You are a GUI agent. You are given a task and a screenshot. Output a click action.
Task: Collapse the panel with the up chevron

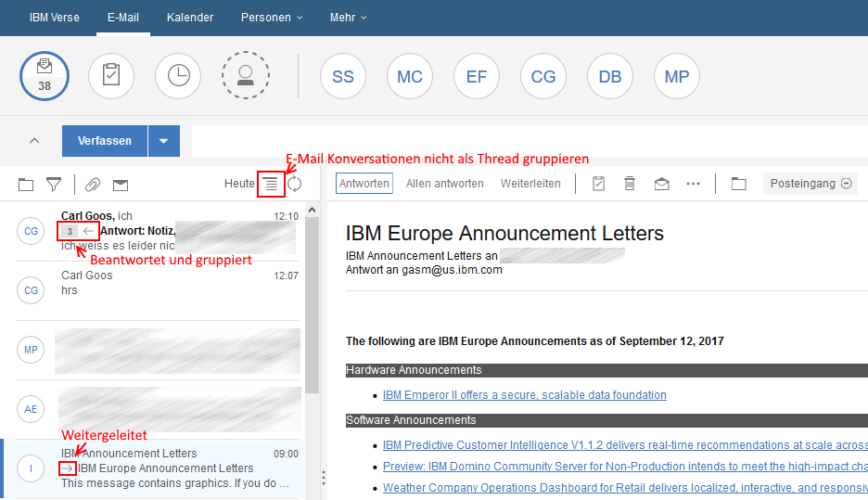34,141
